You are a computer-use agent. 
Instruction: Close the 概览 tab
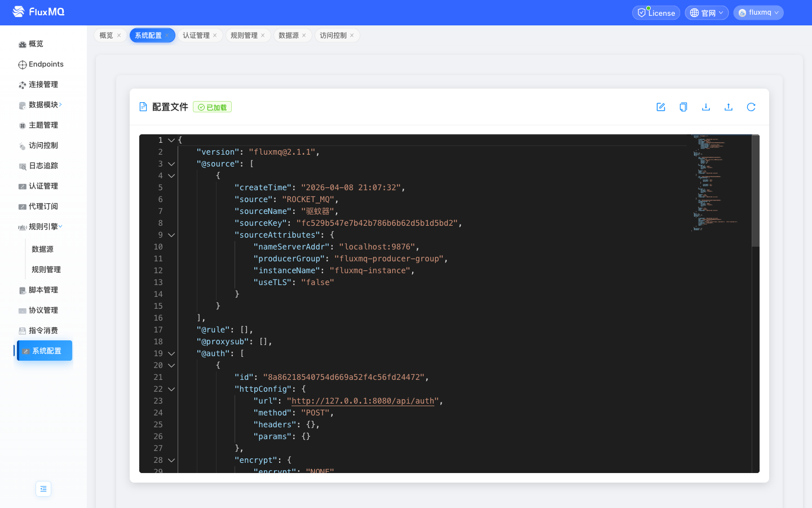pyautogui.click(x=119, y=35)
